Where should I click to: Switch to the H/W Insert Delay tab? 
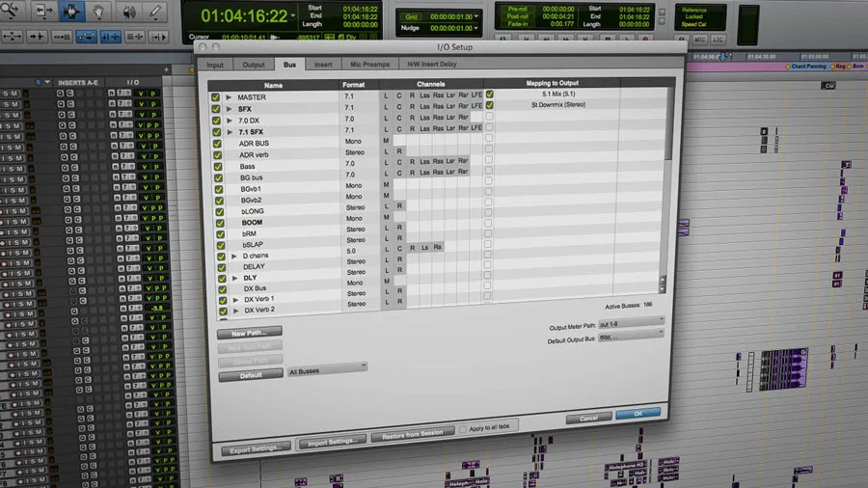[x=432, y=65]
